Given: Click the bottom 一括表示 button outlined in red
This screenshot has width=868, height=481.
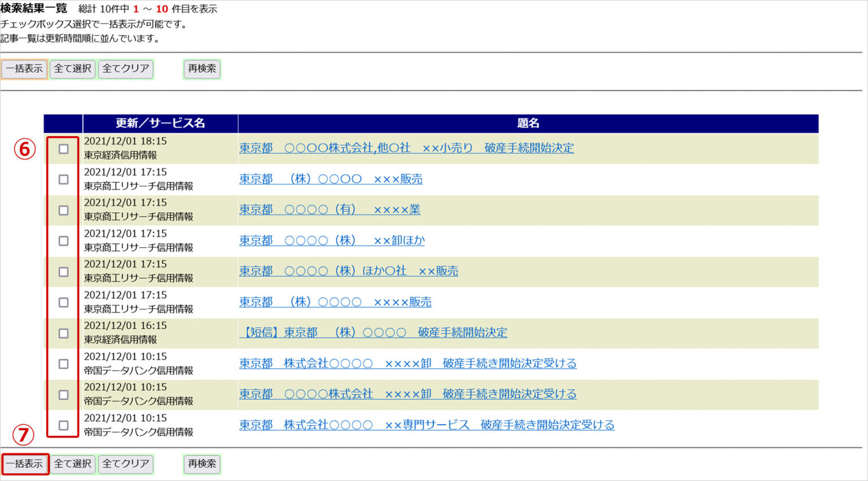Looking at the screenshot, I should [x=25, y=464].
